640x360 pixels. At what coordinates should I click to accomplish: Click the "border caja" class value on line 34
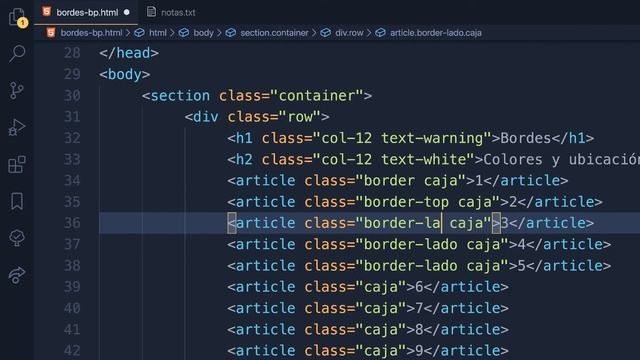pyautogui.click(x=411, y=180)
